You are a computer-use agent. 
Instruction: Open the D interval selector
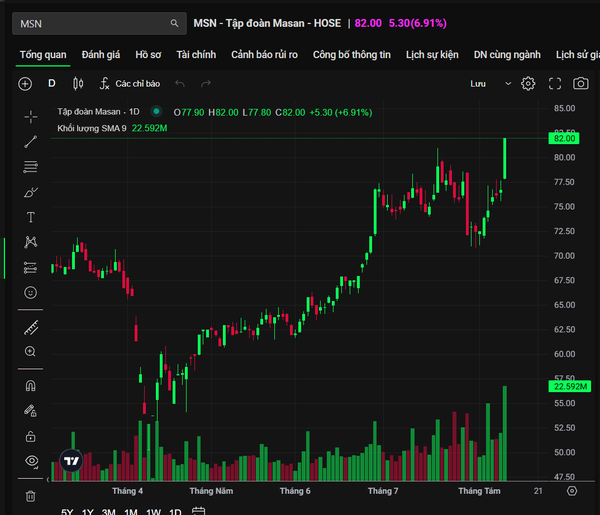pyautogui.click(x=52, y=83)
